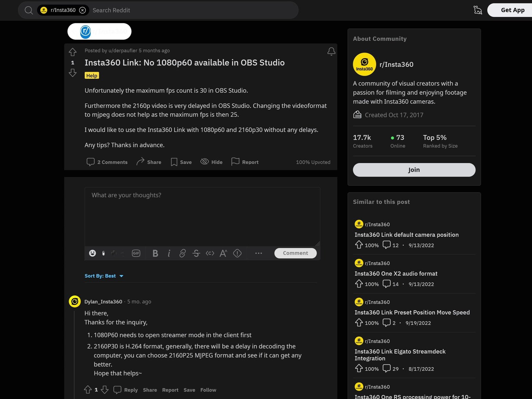Downvote the Insta360 Link OBS post

[x=73, y=73]
